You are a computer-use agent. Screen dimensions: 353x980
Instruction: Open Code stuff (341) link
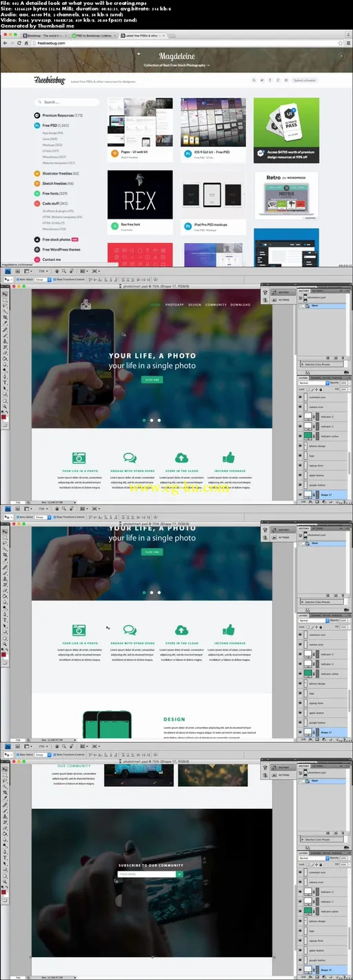tap(55, 204)
